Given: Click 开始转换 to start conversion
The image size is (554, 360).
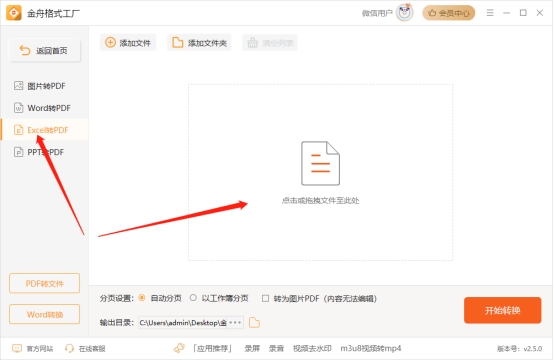Looking at the screenshot, I should 502,310.
